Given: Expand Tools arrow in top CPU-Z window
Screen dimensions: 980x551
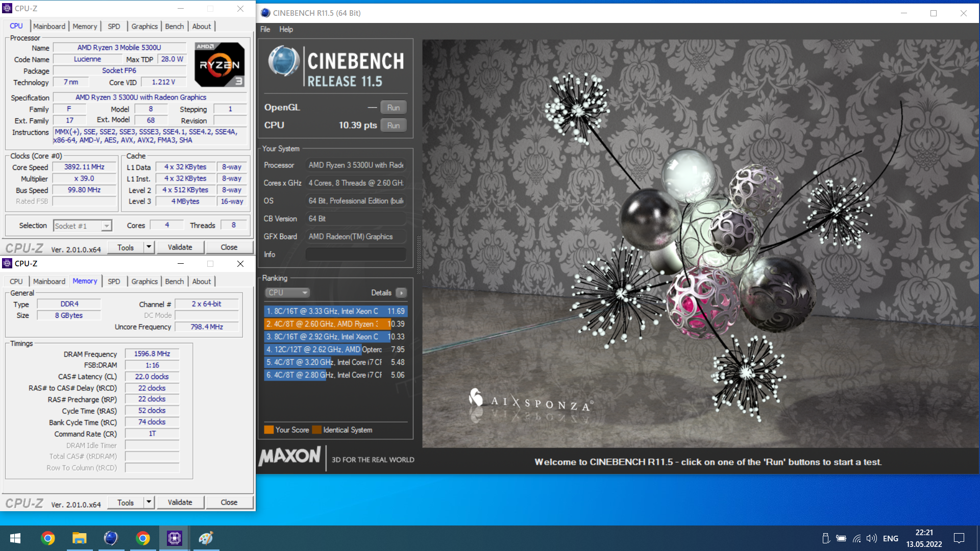Looking at the screenshot, I should [149, 247].
